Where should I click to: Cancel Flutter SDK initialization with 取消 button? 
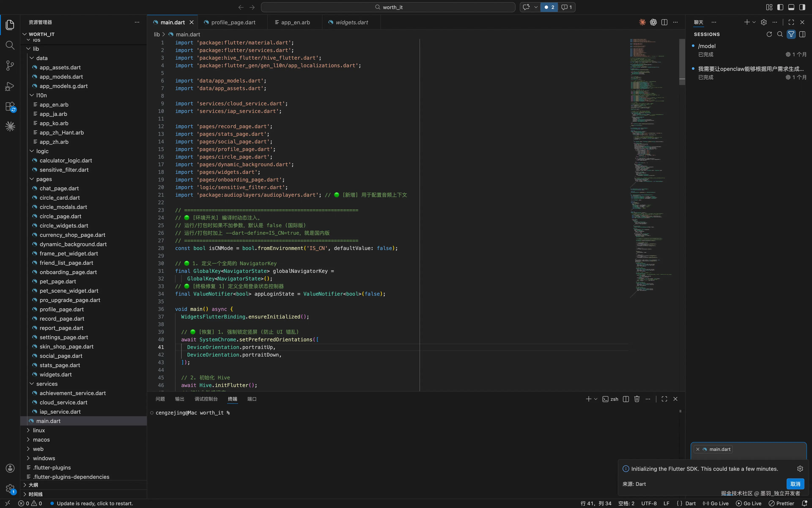795,484
